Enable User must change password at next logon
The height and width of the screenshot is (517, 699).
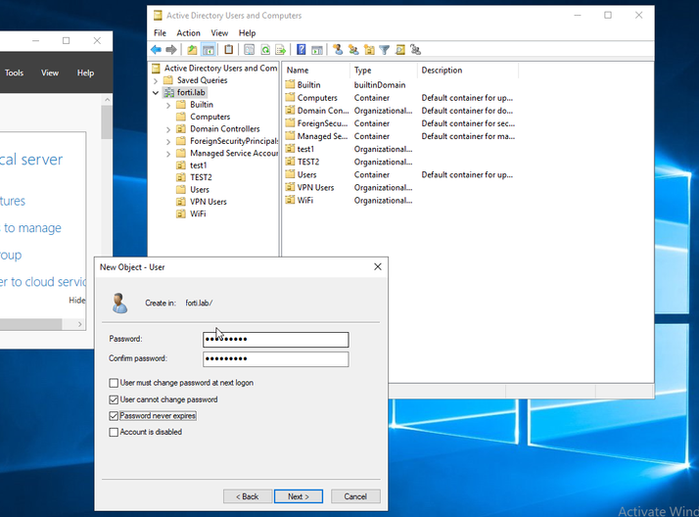click(x=113, y=383)
